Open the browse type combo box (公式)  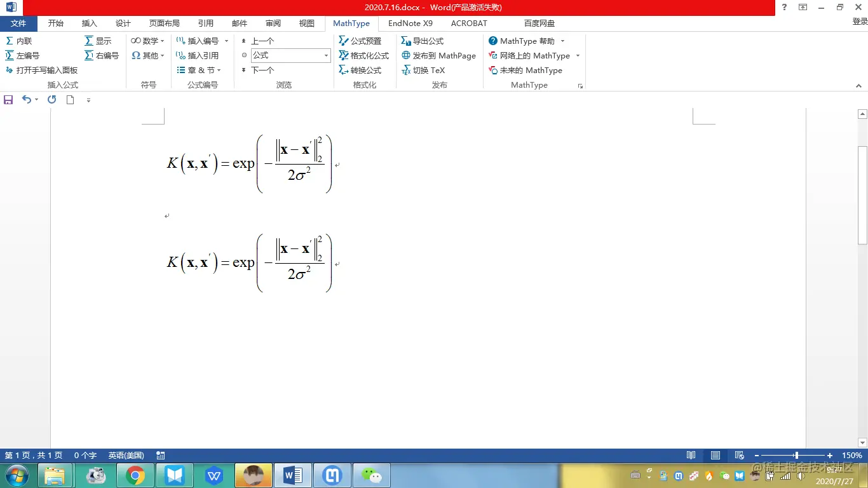point(291,56)
